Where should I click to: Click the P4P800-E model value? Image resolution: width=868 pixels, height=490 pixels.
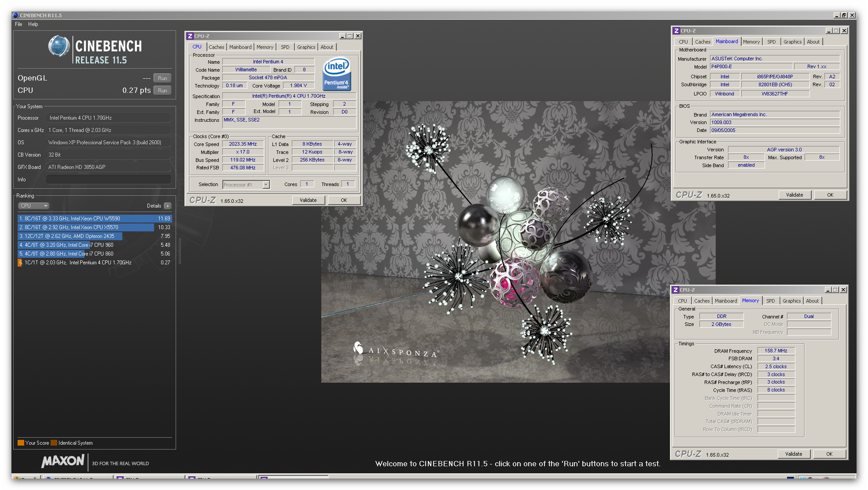pos(751,67)
